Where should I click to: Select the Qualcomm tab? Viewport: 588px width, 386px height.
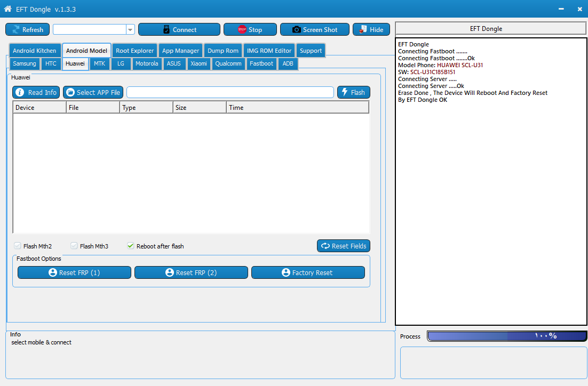coord(228,63)
